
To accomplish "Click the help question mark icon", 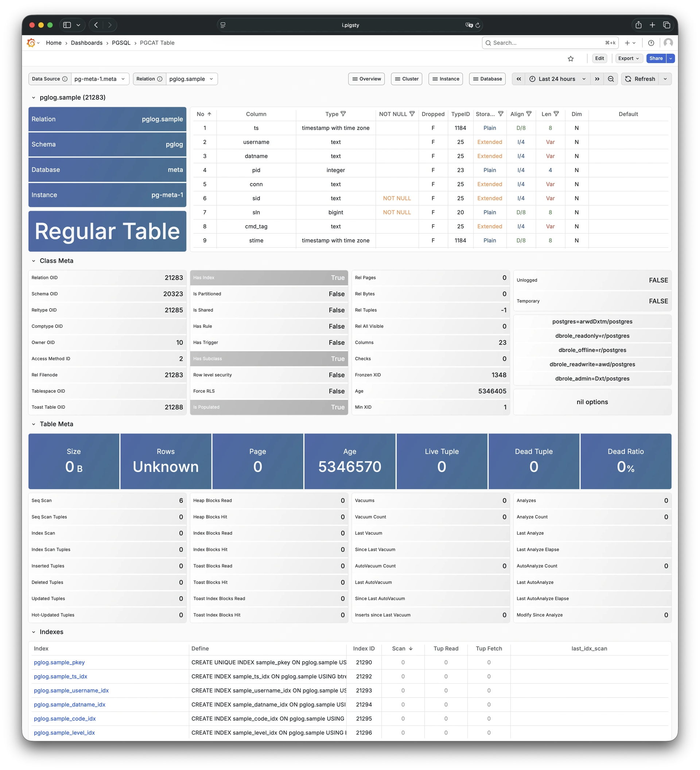I will point(651,43).
